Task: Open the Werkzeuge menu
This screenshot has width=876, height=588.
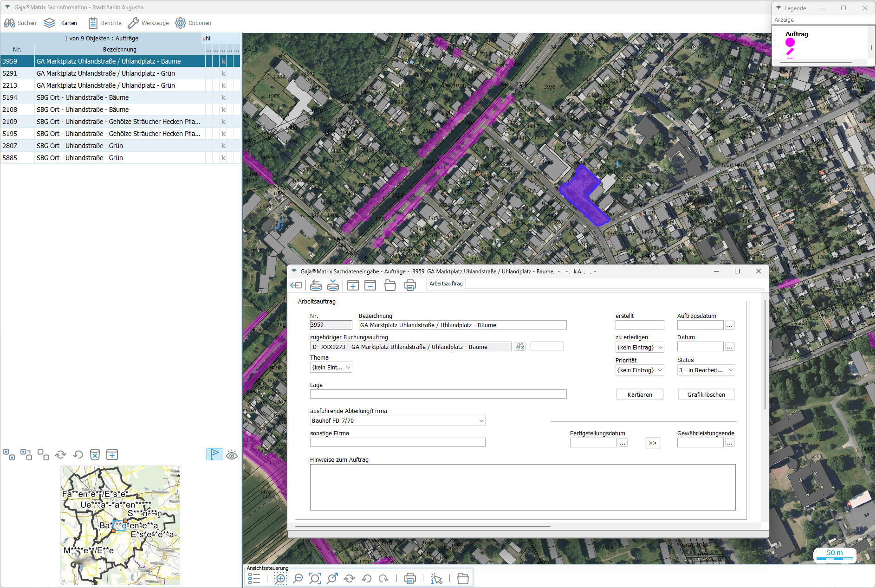Action: [149, 23]
